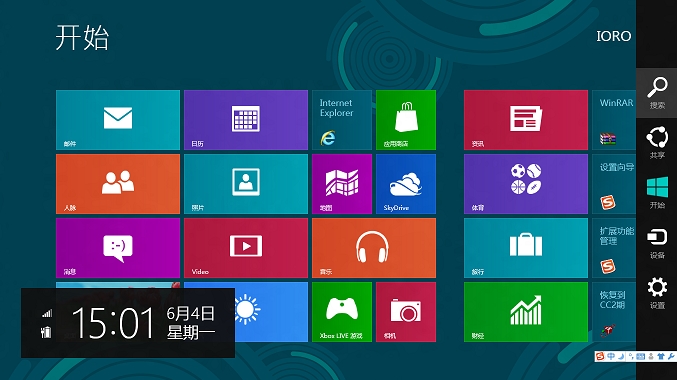Open the 财经 Finance tile
The width and height of the screenshot is (677, 380).
point(526,312)
